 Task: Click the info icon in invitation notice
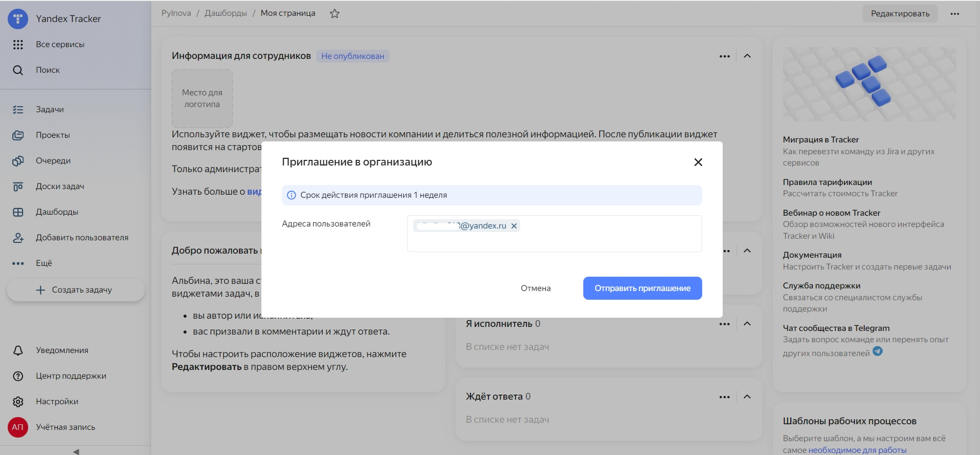291,195
